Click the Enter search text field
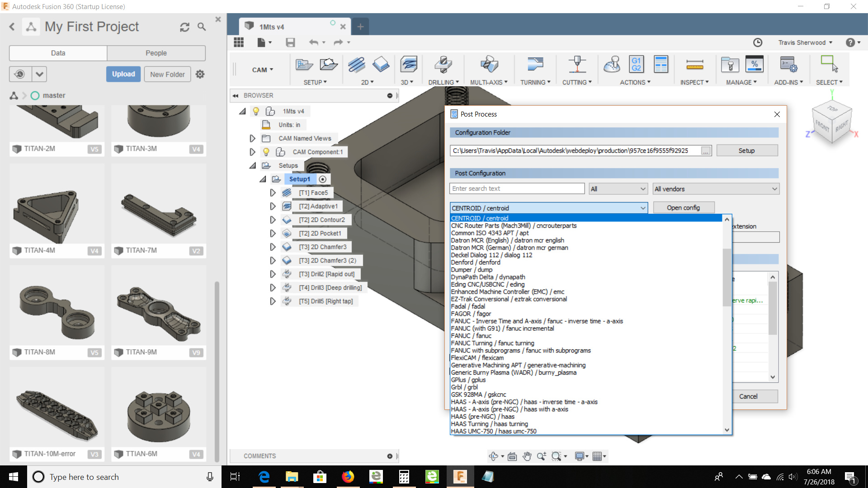Image resolution: width=868 pixels, height=488 pixels. click(x=517, y=189)
